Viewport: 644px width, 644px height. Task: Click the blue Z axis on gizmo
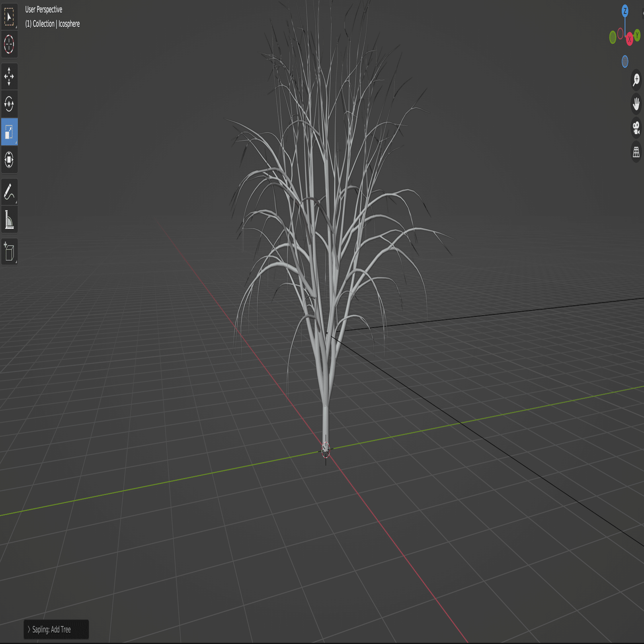625,11
